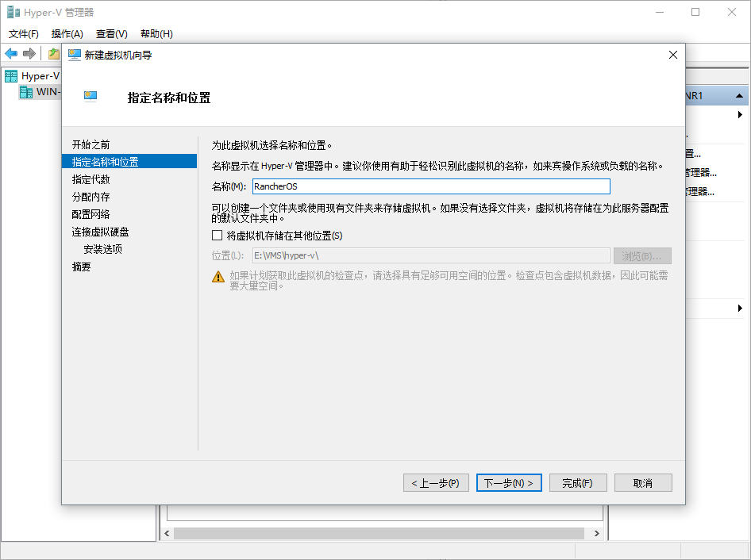751x560 pixels.
Task: Click the disabled 浏览(B) browse button
Action: 642,255
